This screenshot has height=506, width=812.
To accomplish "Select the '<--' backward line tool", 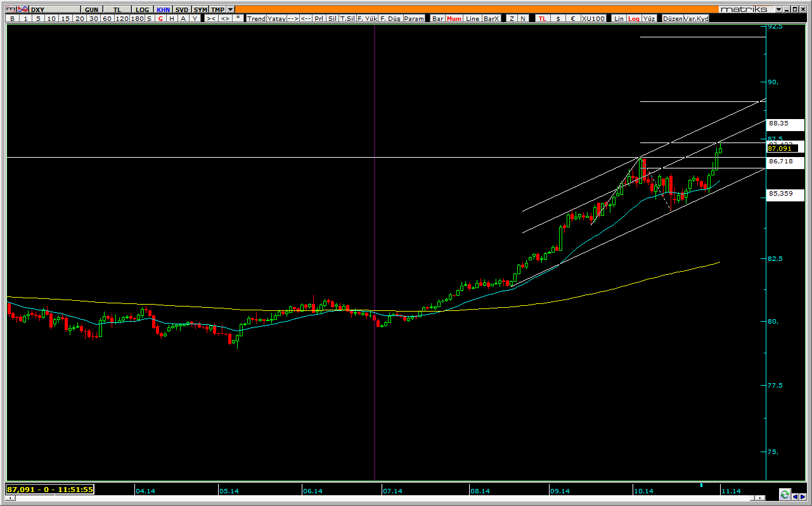I will point(306,18).
